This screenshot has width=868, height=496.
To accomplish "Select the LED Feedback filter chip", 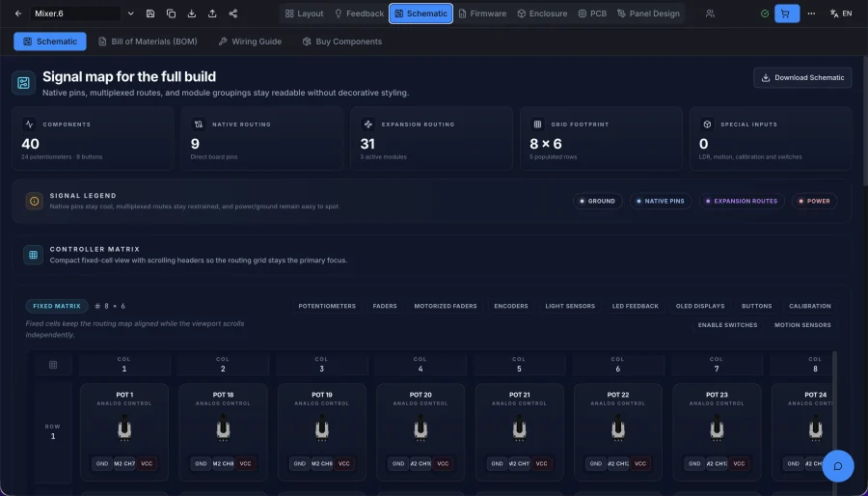I will pos(636,306).
